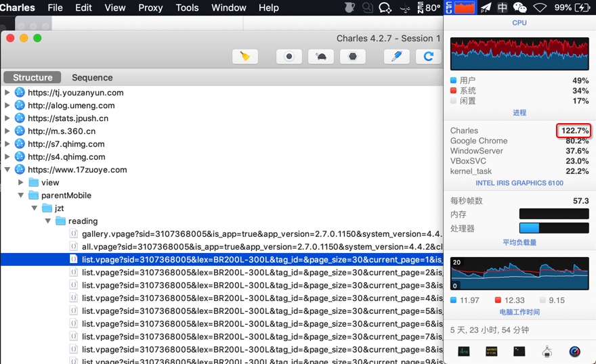Open the Terminal icon in the CPU panel
596x364 pixels.
[x=519, y=351]
